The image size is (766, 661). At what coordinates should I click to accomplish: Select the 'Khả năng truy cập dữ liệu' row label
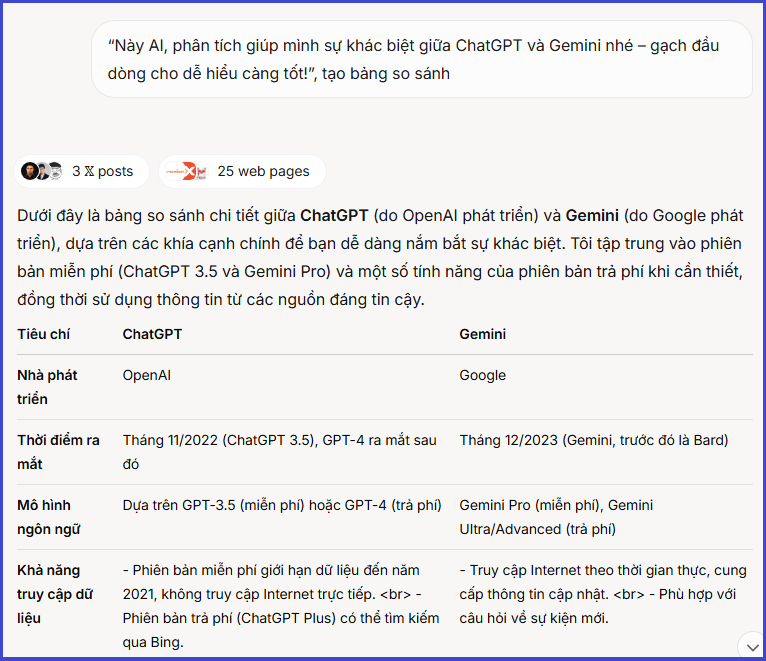(x=55, y=594)
